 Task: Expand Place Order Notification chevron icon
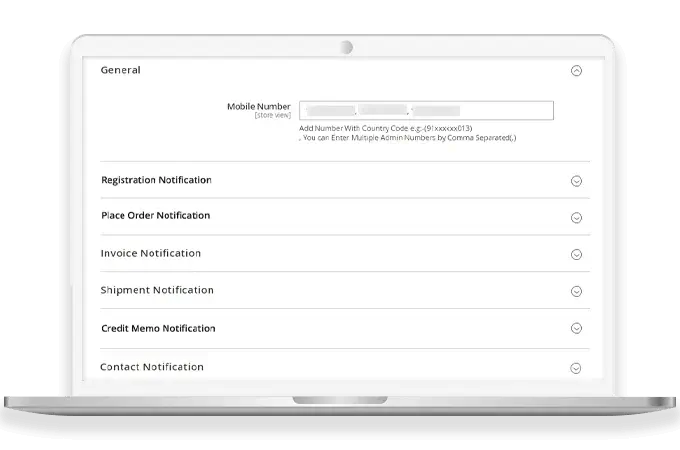click(576, 218)
